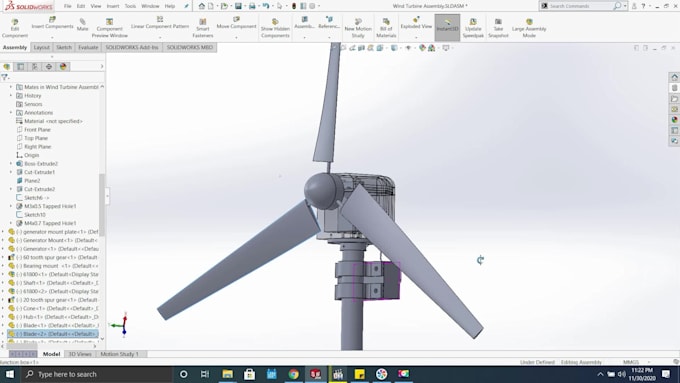Insert a Bill of Materials
Image resolution: width=680 pixels, height=383 pixels.
tap(386, 28)
